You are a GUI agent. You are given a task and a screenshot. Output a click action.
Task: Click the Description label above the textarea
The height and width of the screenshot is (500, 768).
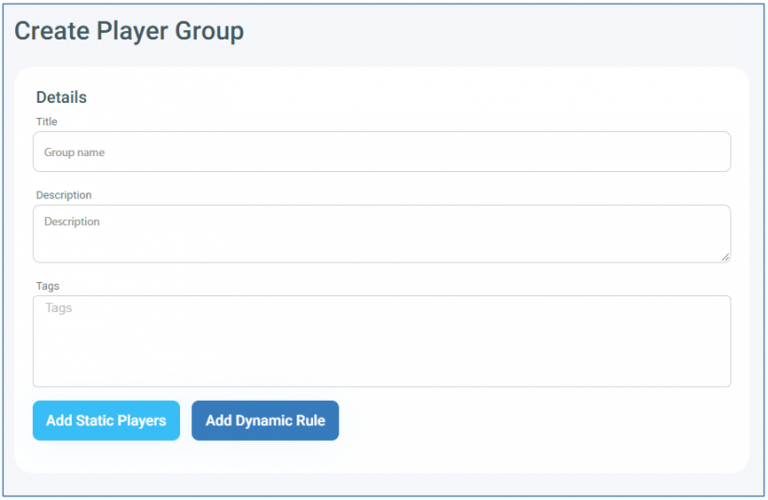tap(64, 195)
